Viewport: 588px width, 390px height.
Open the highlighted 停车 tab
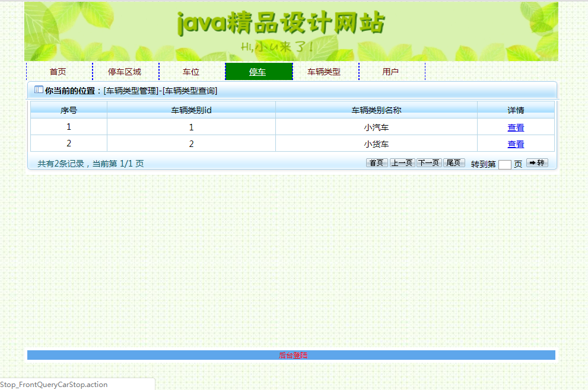(258, 72)
